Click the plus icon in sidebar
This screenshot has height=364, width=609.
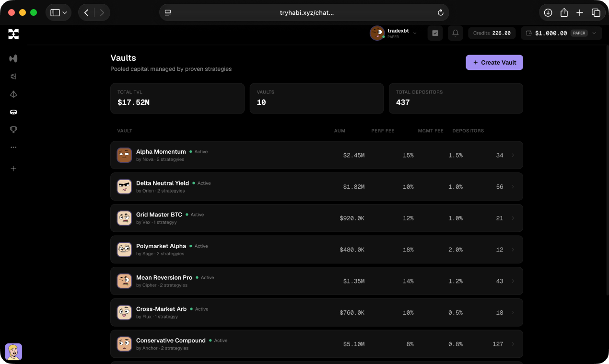[x=13, y=169]
